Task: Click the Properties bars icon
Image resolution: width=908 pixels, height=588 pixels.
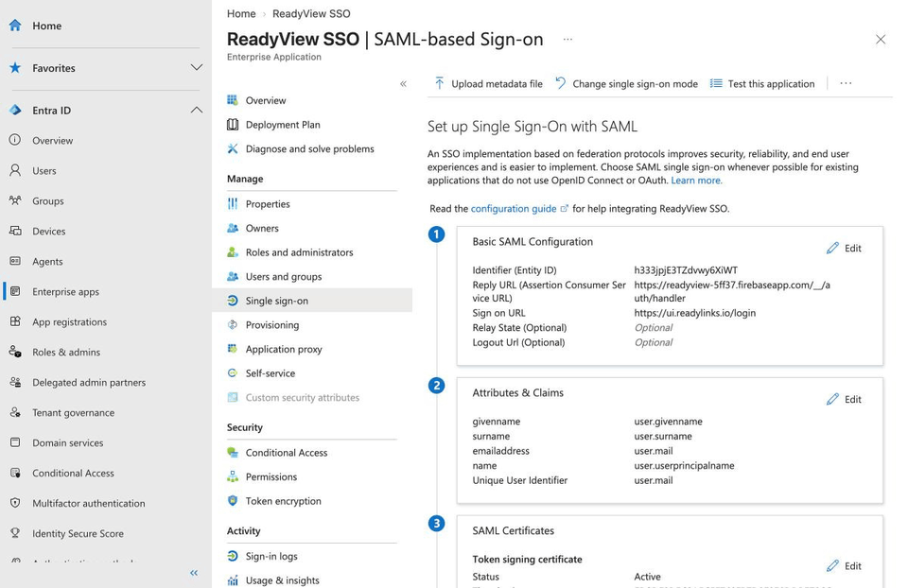Action: pyautogui.click(x=233, y=203)
